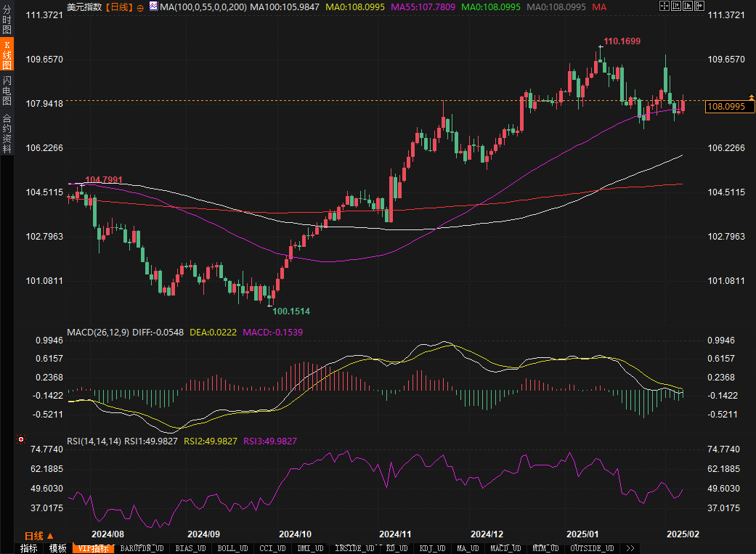Screen dimensions: 756x554
Task: Open the [日线] period selector in chart header
Action: [119, 7]
